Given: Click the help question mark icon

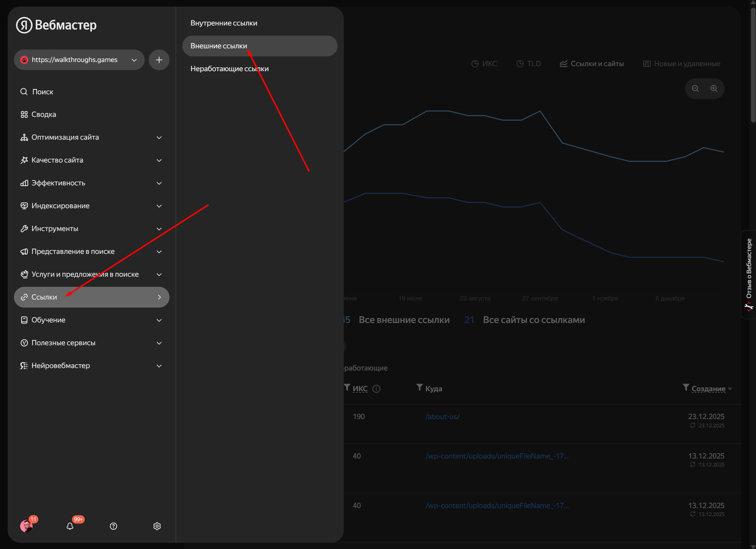Looking at the screenshot, I should pyautogui.click(x=113, y=526).
